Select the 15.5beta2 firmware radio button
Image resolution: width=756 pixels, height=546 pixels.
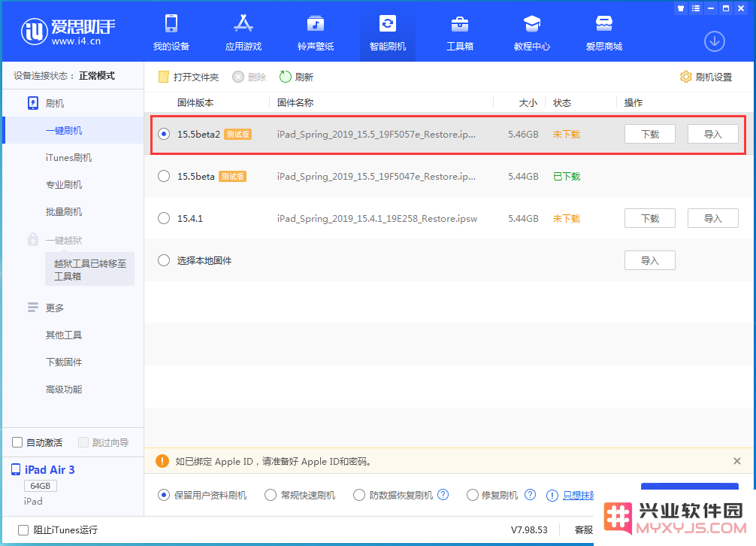(164, 134)
